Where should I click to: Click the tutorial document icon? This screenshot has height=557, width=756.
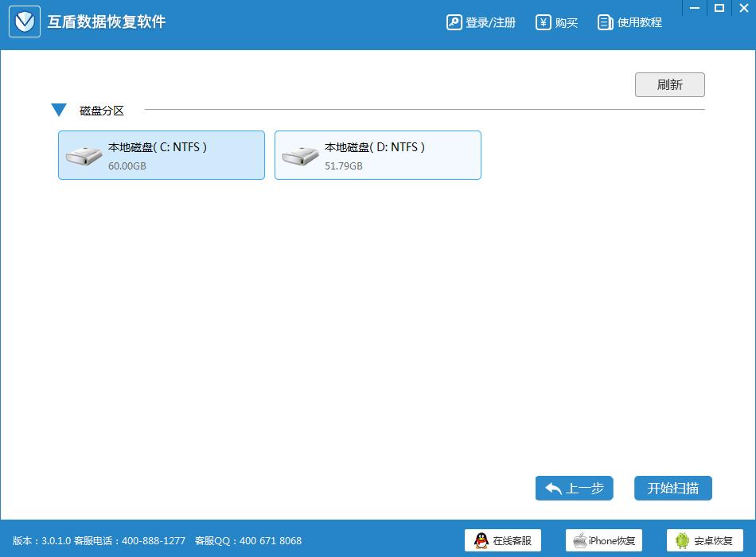tap(606, 22)
